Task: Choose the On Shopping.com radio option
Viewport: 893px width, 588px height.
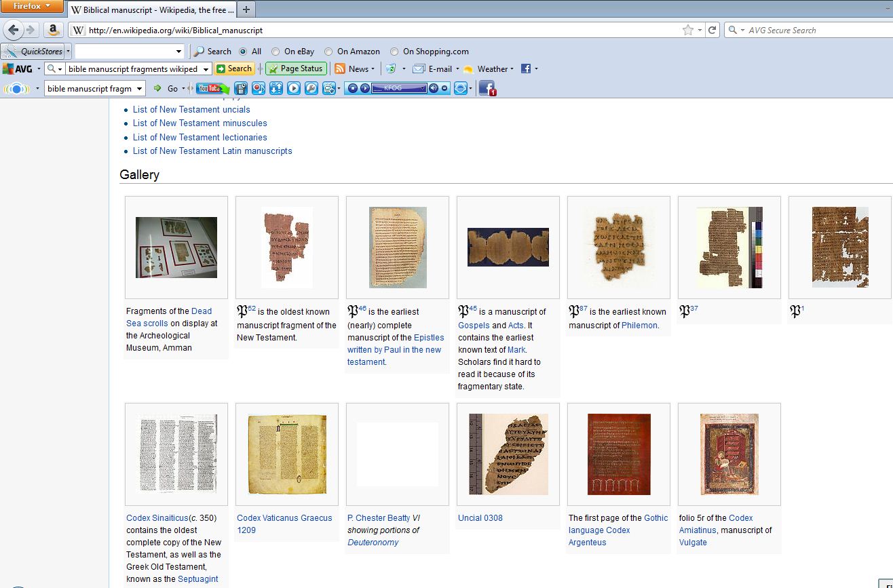Action: tap(394, 52)
